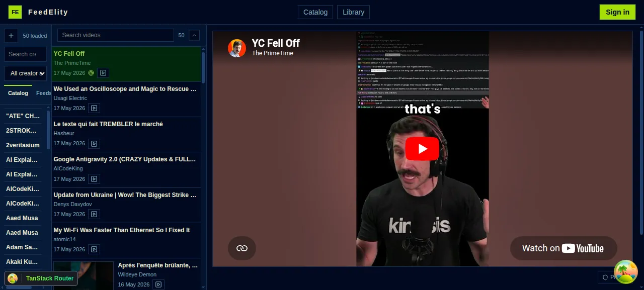Screen dimensions: 644x290
Task: Click the Après l'enquête brûlante video thumbnail
Action: coord(83,275)
